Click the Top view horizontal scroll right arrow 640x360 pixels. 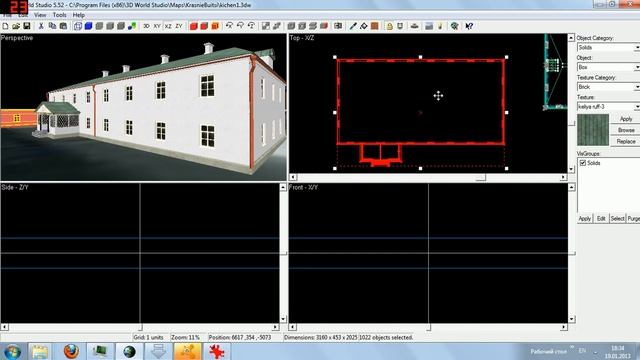pos(564,177)
